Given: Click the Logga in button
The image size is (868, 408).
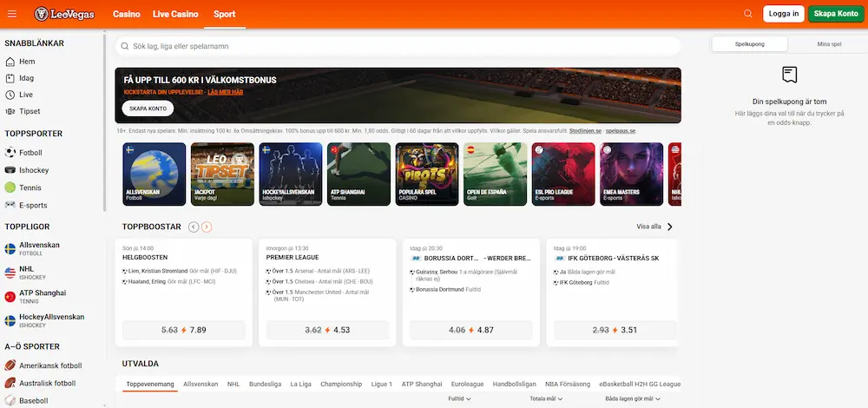Looking at the screenshot, I should point(783,14).
